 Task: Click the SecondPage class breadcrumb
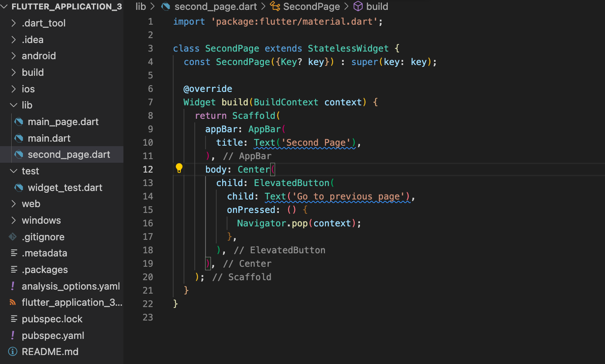click(311, 6)
